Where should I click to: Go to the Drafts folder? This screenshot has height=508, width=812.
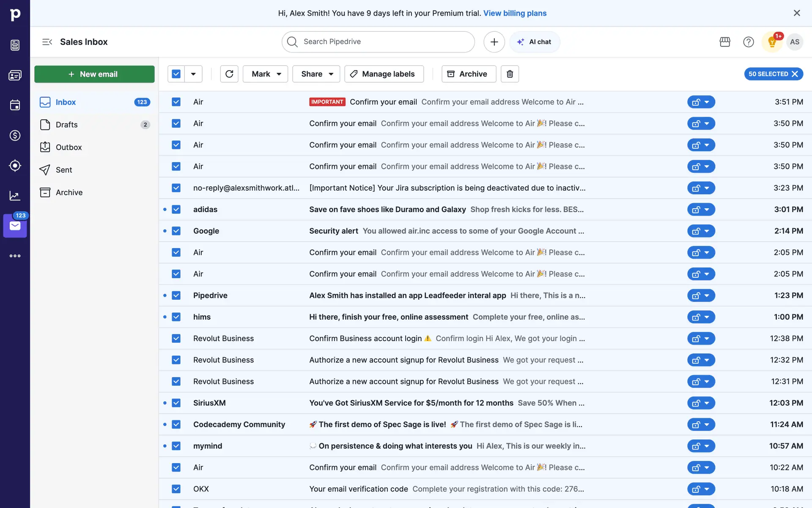tap(67, 125)
